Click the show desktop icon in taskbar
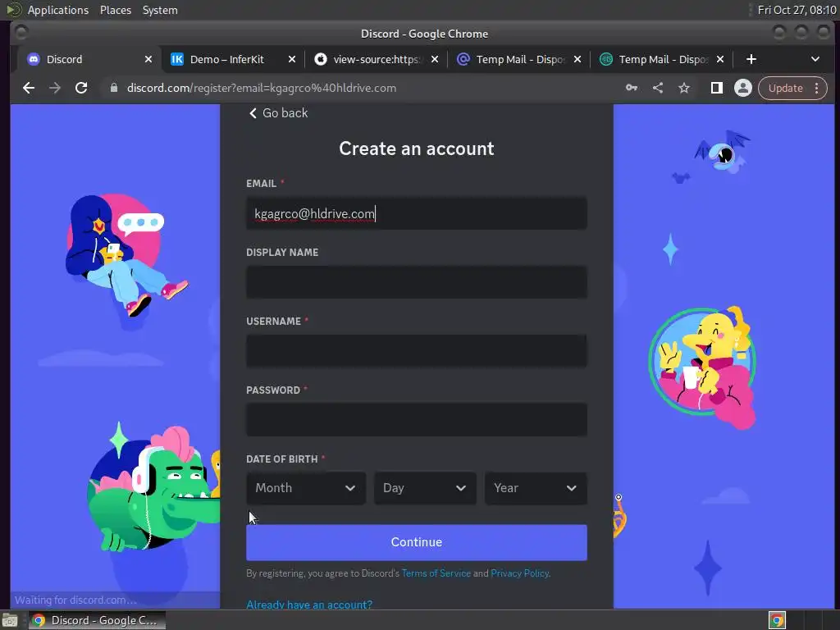Screen dimensions: 840x630 [10, 620]
